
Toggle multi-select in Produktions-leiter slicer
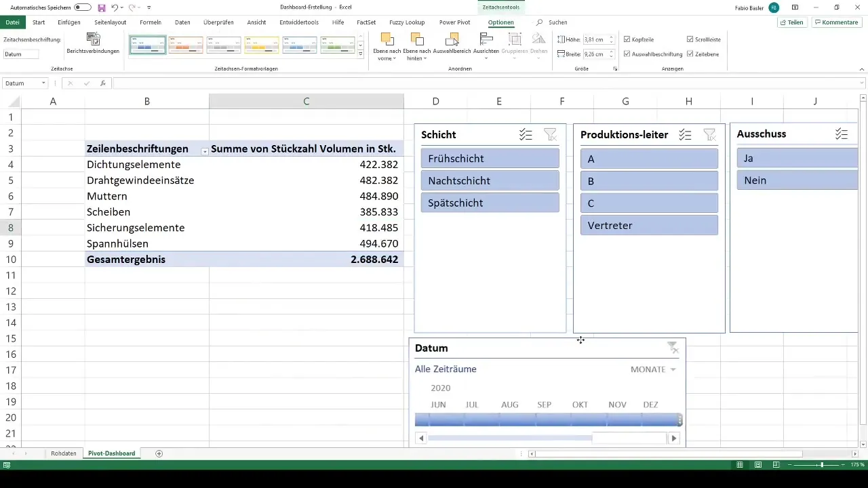point(685,135)
